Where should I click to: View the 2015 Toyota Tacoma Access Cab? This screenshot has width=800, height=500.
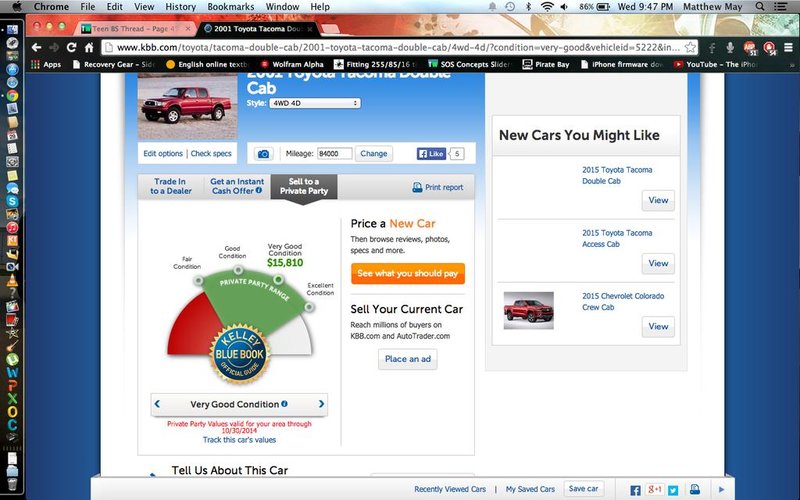658,264
